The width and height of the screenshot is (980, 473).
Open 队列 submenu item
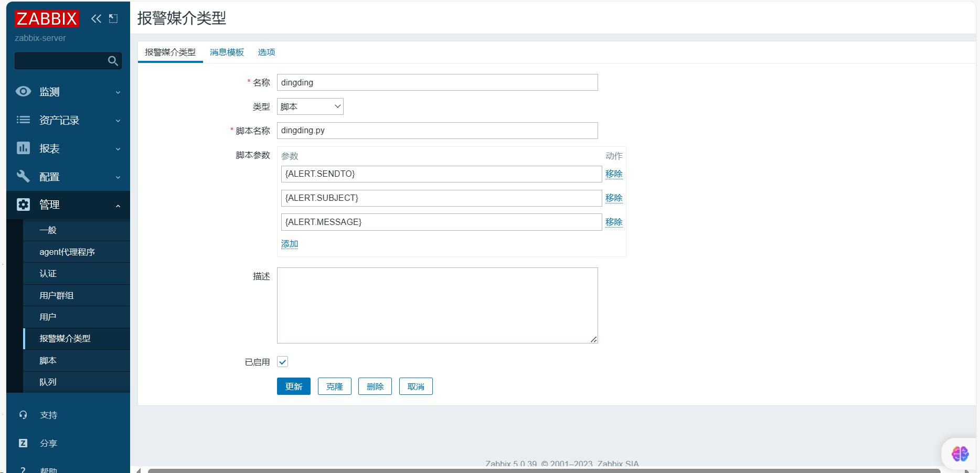tap(77, 382)
